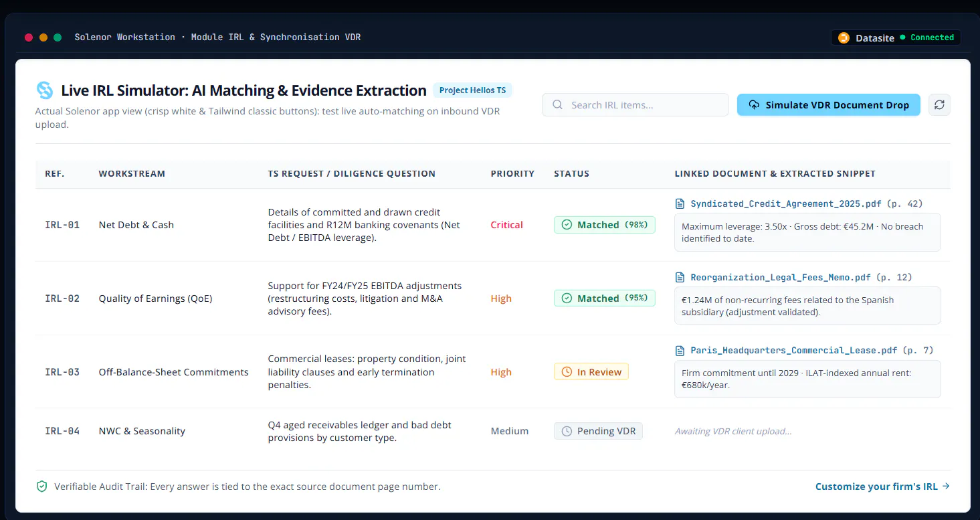Click the Off-Balance-Sheet Commitments cell
Image resolution: width=980 pixels, height=520 pixels.
click(174, 372)
